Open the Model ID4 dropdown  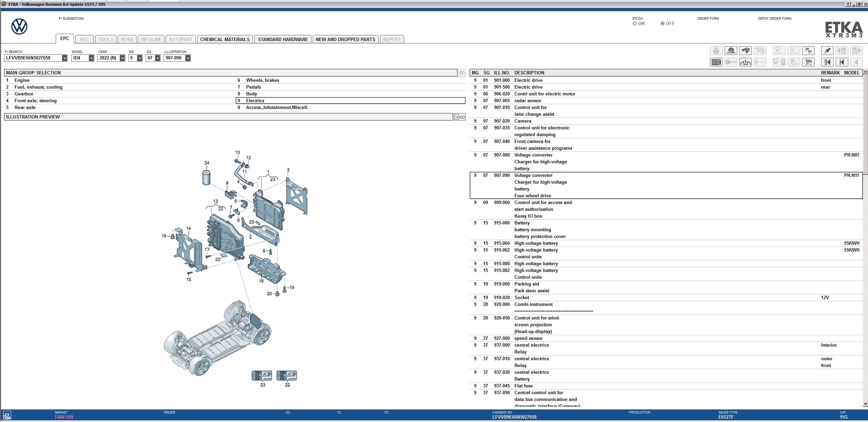91,58
